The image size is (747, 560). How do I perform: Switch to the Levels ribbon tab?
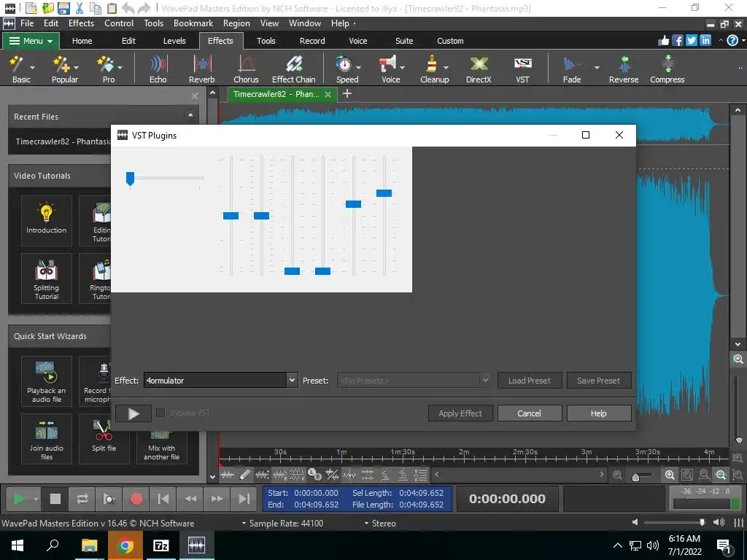point(174,41)
